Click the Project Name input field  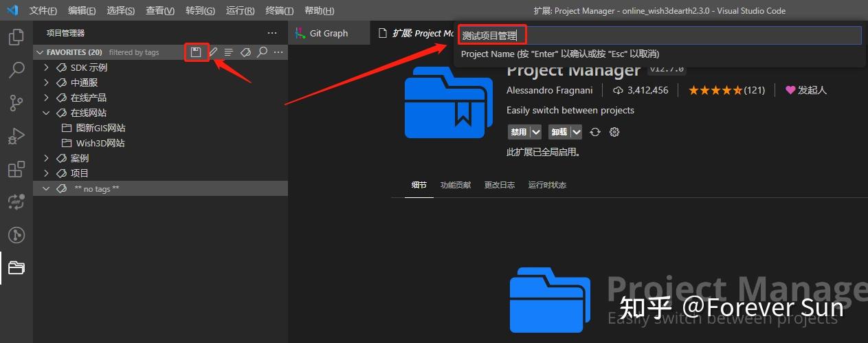659,35
